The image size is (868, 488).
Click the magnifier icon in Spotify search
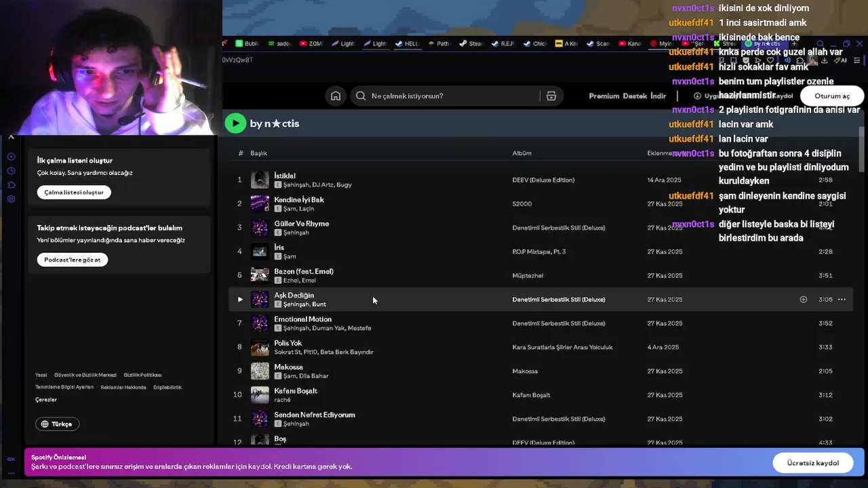tap(361, 96)
